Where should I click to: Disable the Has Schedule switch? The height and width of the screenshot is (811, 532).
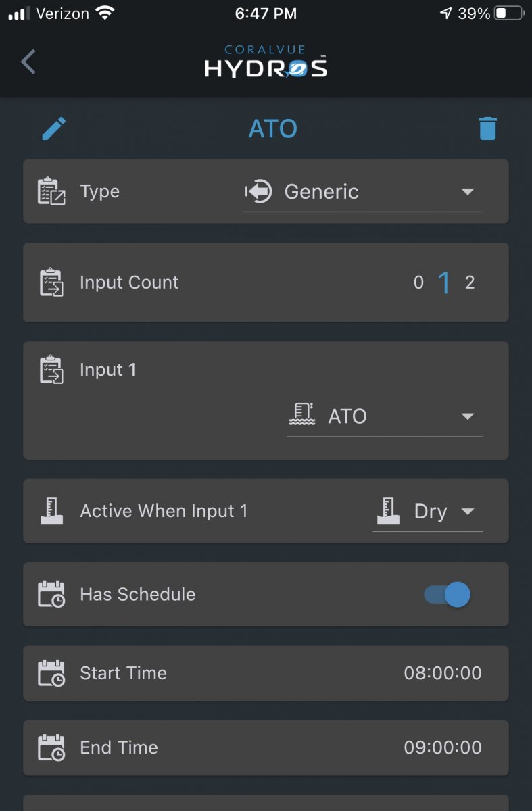point(448,595)
